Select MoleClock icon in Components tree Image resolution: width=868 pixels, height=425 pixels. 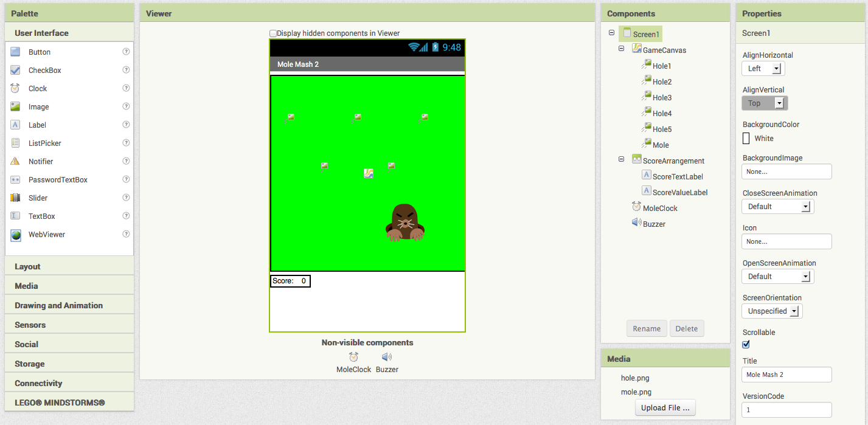click(636, 207)
